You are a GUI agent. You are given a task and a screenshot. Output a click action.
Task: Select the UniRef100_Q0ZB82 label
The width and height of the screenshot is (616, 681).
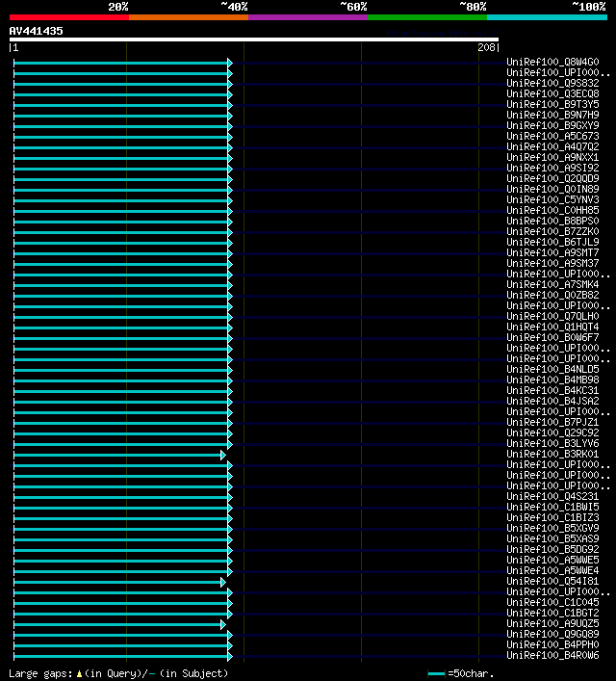point(552,295)
